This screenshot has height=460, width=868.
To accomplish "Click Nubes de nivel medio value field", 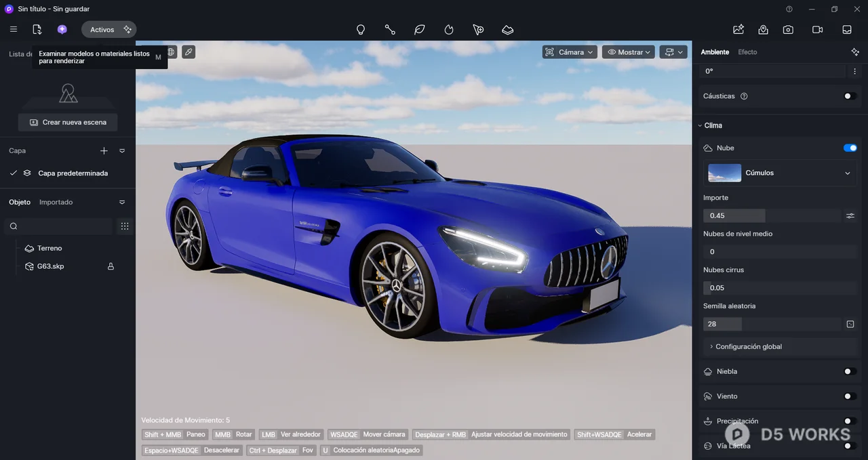I will coord(780,251).
